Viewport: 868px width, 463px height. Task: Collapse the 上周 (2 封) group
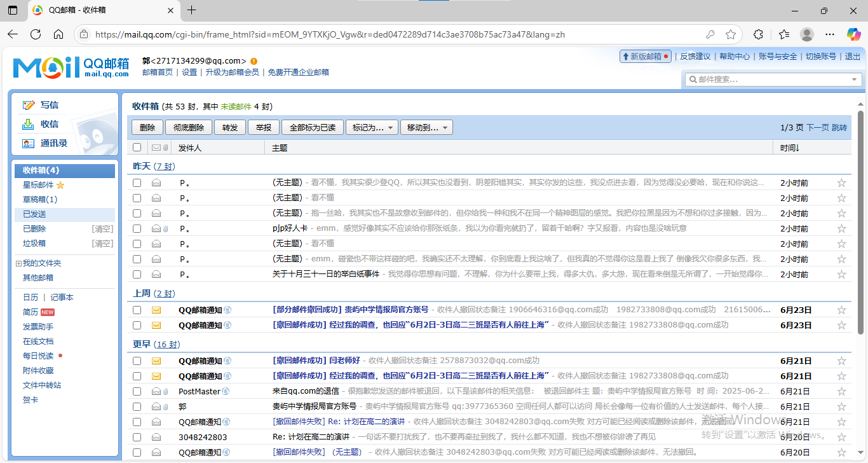pos(154,293)
